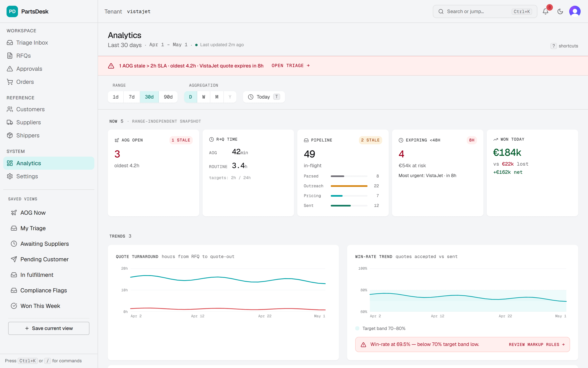Click the Pricing pipeline progress bar
This screenshot has width=588, height=368.
(349, 196)
